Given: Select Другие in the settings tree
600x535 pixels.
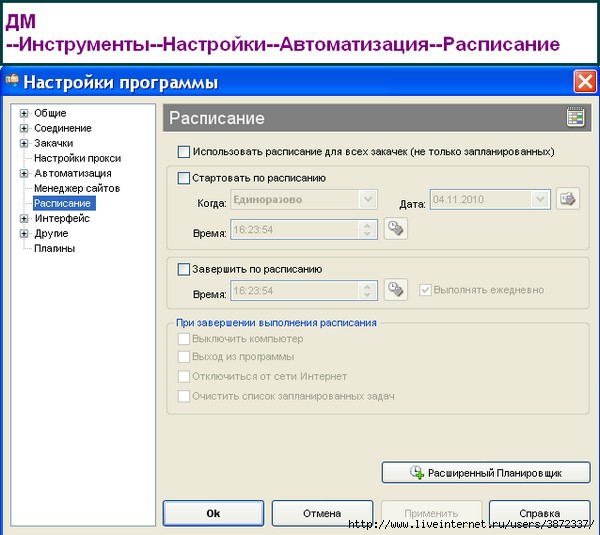Looking at the screenshot, I should 51,233.
